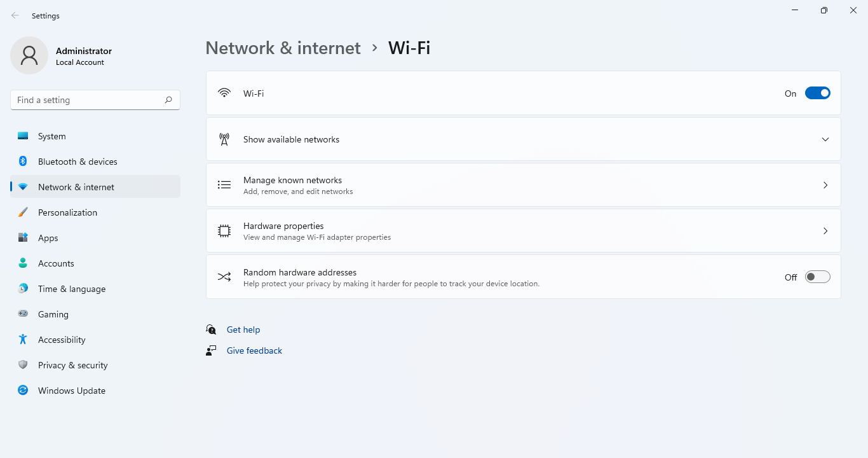The height and width of the screenshot is (458, 868).
Task: Click the Hardware properties chip icon
Action: tap(224, 230)
